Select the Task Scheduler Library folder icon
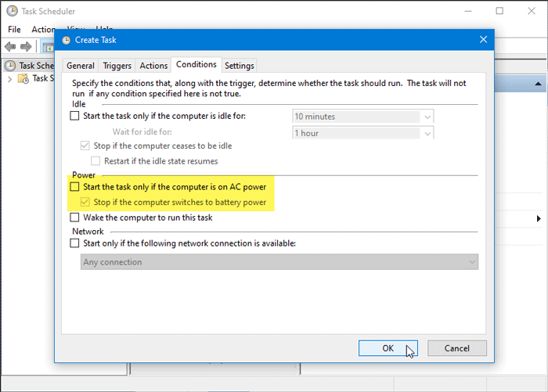Screen dimensions: 548x392 [x=22, y=78]
